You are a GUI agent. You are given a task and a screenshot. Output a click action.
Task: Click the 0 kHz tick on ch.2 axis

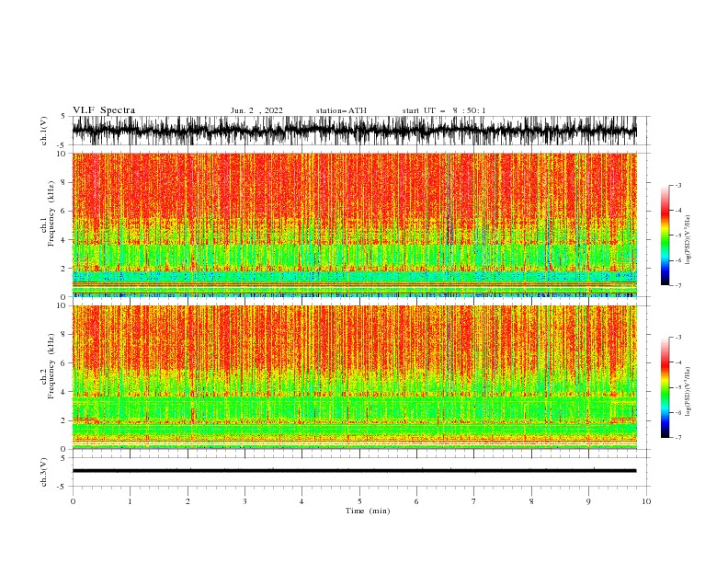tap(63, 449)
